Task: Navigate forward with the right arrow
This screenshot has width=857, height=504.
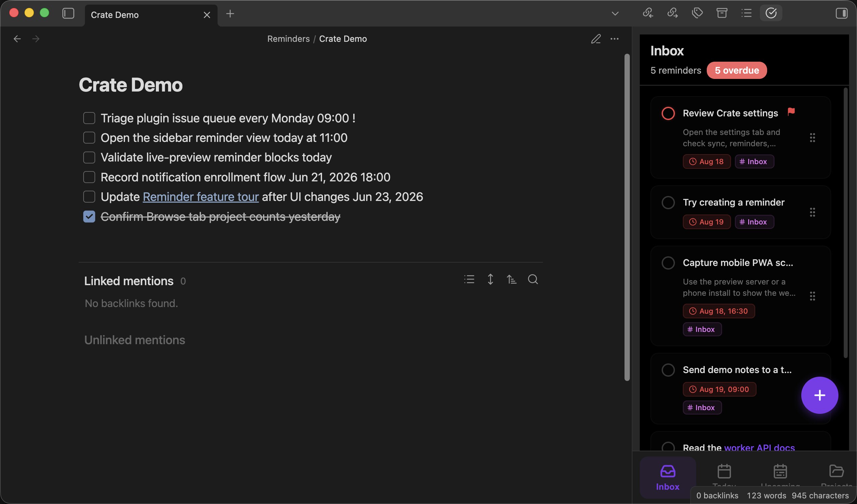Action: coord(36,39)
